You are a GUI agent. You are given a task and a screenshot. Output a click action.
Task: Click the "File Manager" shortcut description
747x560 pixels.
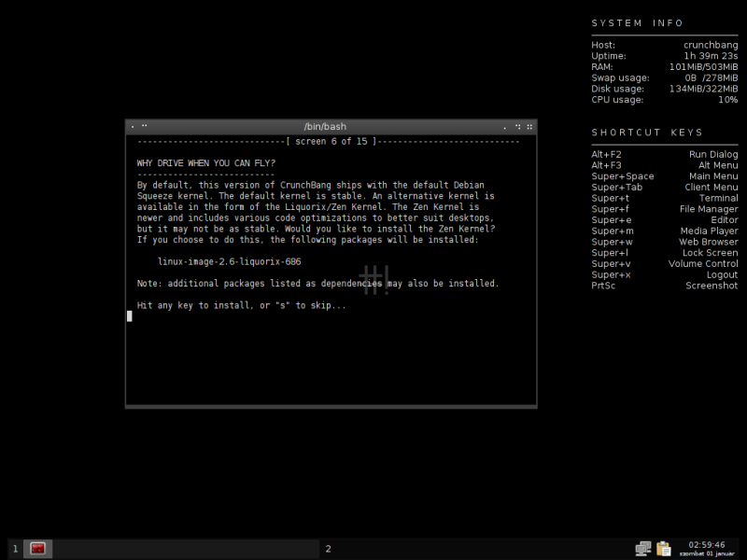709,209
